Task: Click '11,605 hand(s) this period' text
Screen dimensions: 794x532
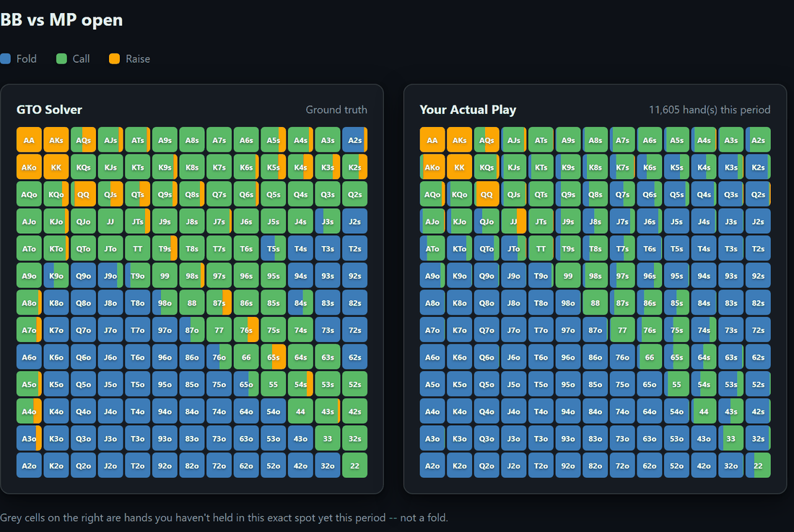Action: (x=710, y=110)
